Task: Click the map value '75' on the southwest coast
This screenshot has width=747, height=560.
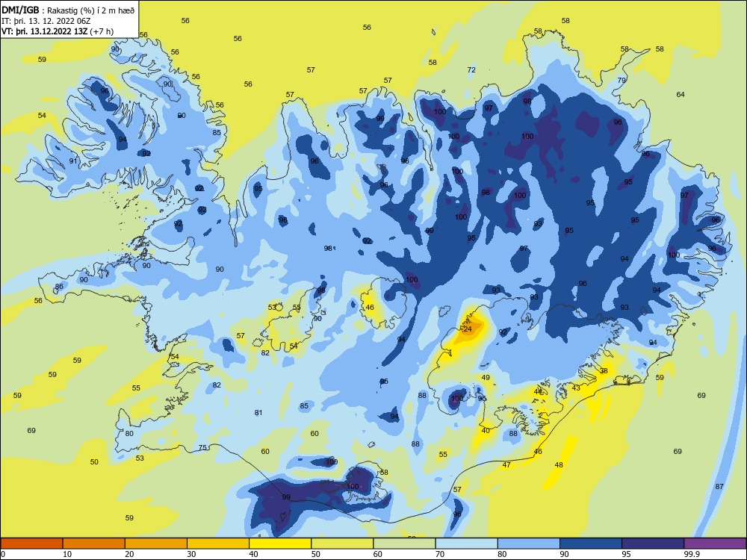Action: 203,447
